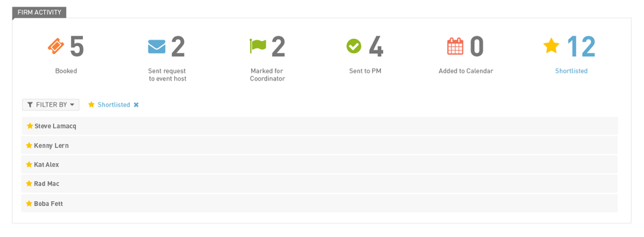Screen dimensions: 644x237
Task: Click the green flag Coordinator icon
Action: coord(258,46)
